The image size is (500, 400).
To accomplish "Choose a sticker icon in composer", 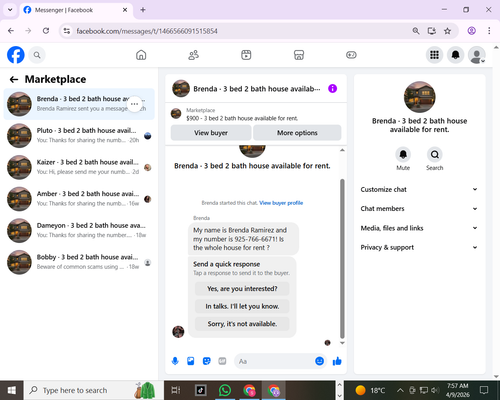I will tap(207, 361).
